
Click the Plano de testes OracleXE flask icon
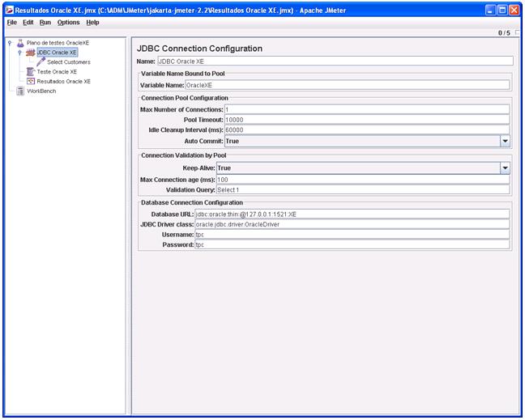[20, 43]
